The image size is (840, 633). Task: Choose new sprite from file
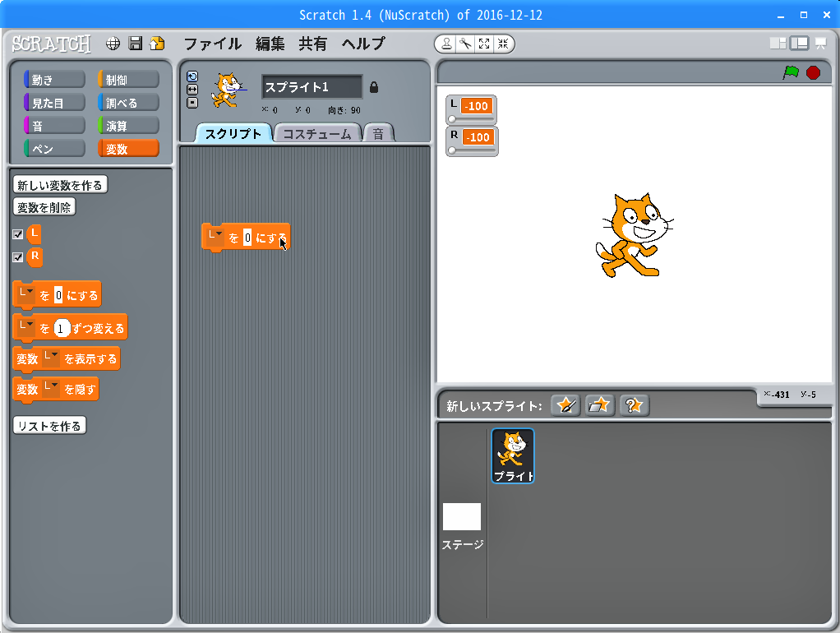point(599,405)
